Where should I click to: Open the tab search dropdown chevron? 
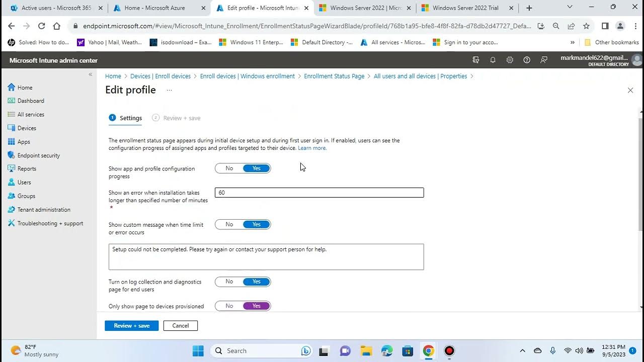click(570, 7)
